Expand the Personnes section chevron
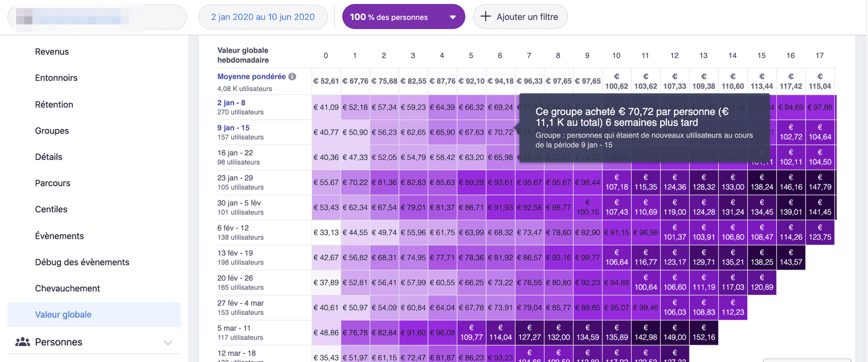Viewport: 868px width, 362px height. [168, 343]
